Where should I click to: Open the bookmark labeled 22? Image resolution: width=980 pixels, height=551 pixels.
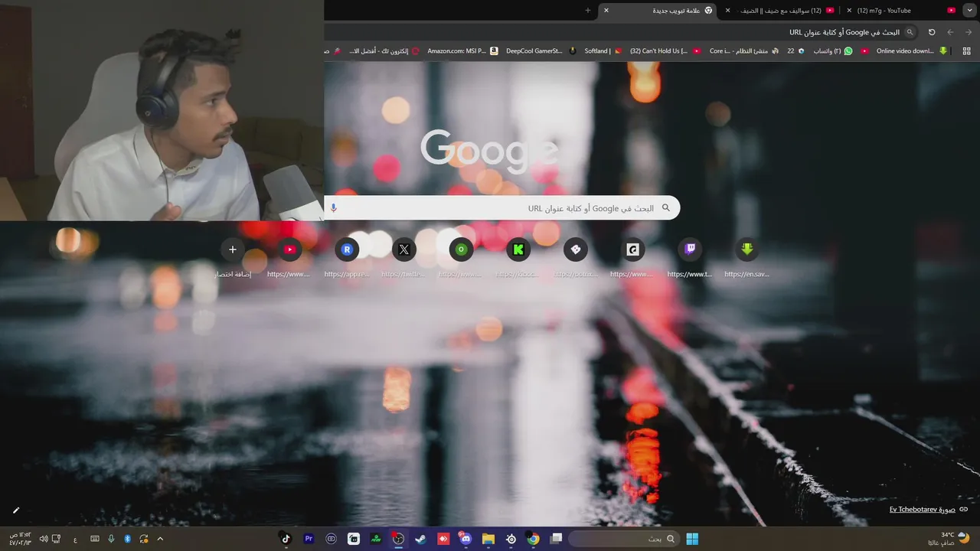point(795,51)
